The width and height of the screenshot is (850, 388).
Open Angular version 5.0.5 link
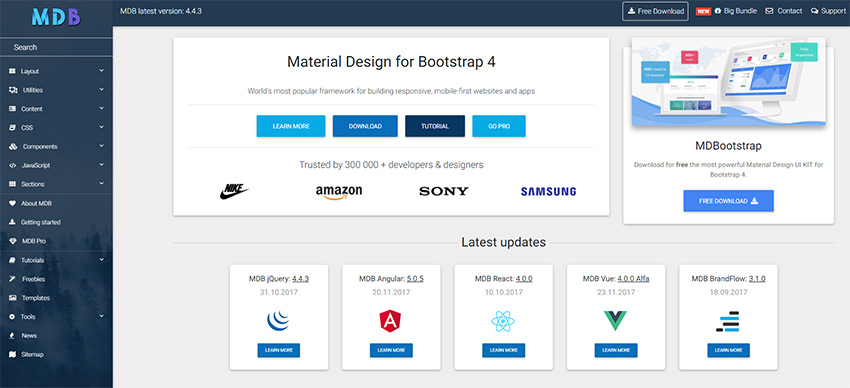coord(415,279)
